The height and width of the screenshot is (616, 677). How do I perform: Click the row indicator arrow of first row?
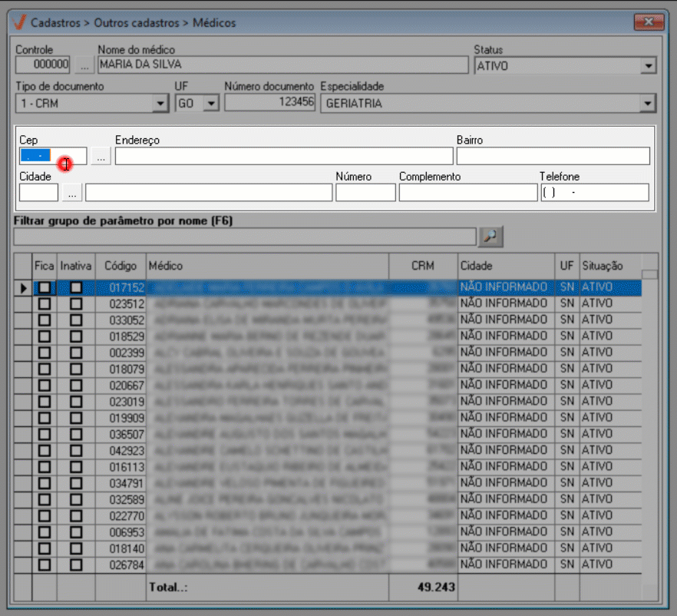[x=23, y=288]
